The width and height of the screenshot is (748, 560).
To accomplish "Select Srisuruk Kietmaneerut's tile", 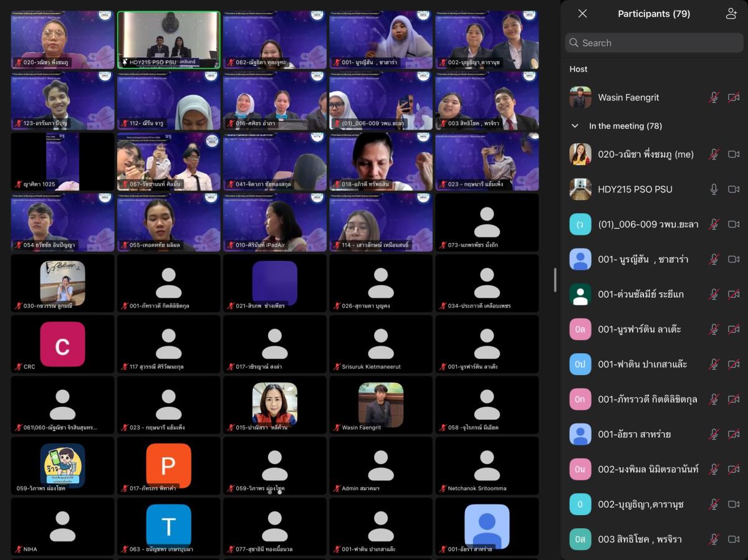I will click(x=381, y=344).
